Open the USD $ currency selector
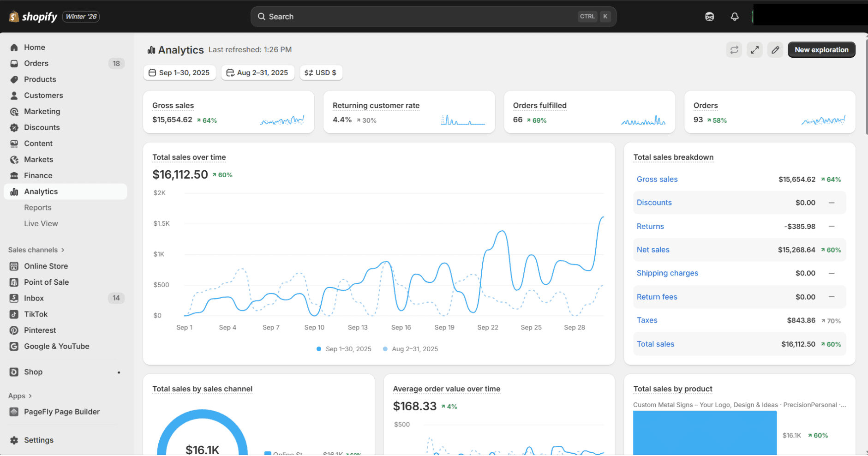Viewport: 868px width, 456px height. point(321,73)
